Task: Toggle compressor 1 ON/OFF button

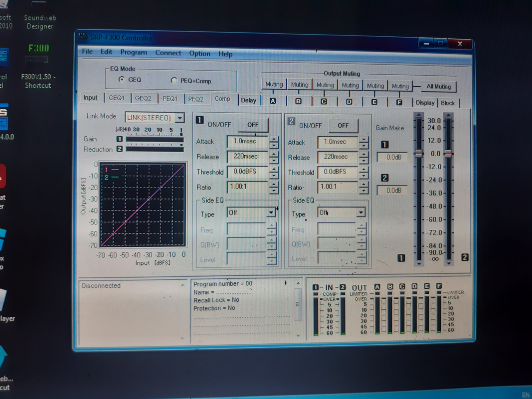Action: (253, 125)
